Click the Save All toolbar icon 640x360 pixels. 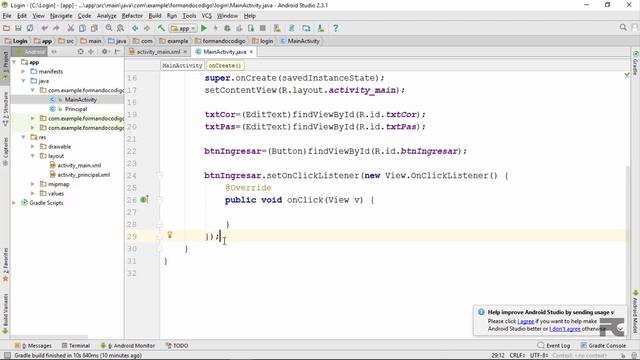click(18, 28)
